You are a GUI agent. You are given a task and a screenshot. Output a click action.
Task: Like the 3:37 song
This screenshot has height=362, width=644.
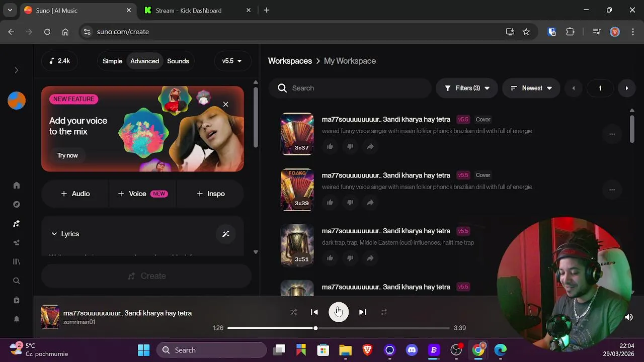[330, 146]
